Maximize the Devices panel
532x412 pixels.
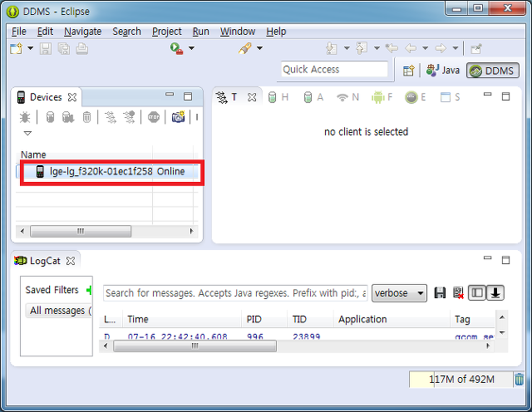coord(188,96)
